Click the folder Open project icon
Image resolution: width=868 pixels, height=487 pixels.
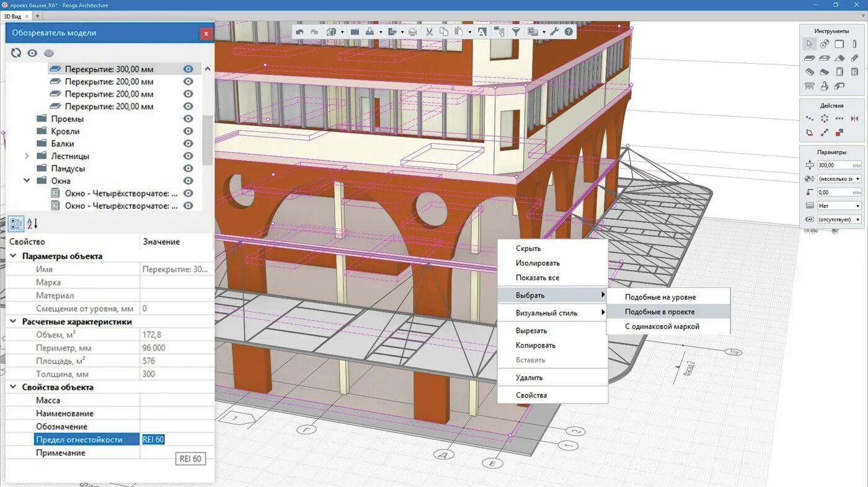pos(355,32)
